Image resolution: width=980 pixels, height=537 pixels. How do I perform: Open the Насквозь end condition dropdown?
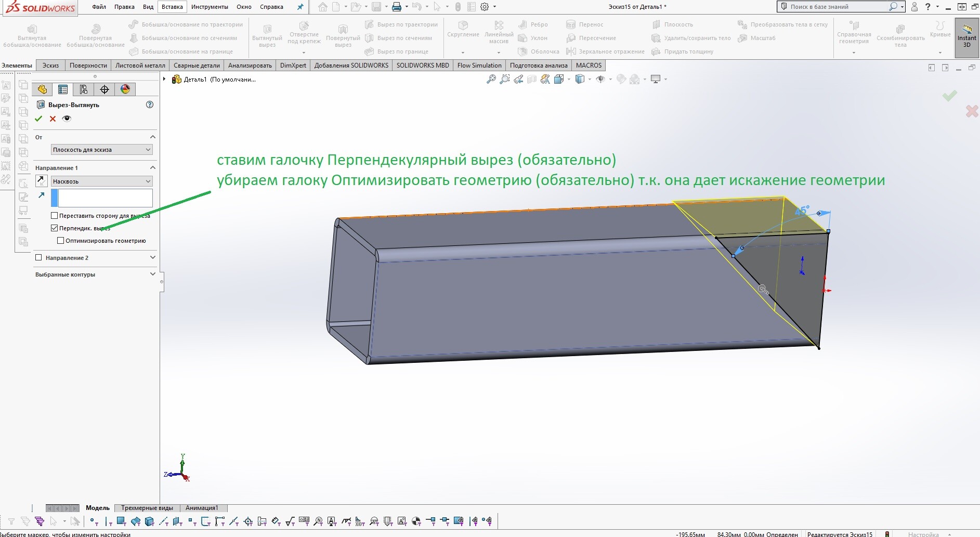click(102, 181)
